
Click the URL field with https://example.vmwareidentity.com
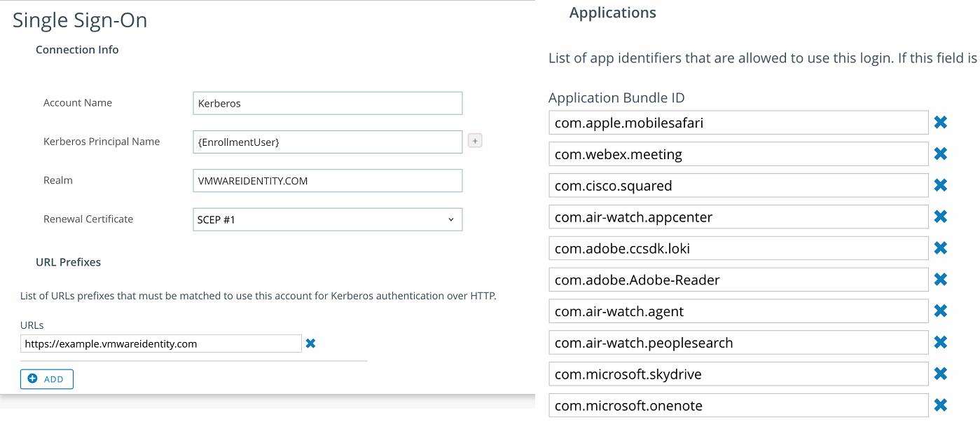(x=161, y=344)
